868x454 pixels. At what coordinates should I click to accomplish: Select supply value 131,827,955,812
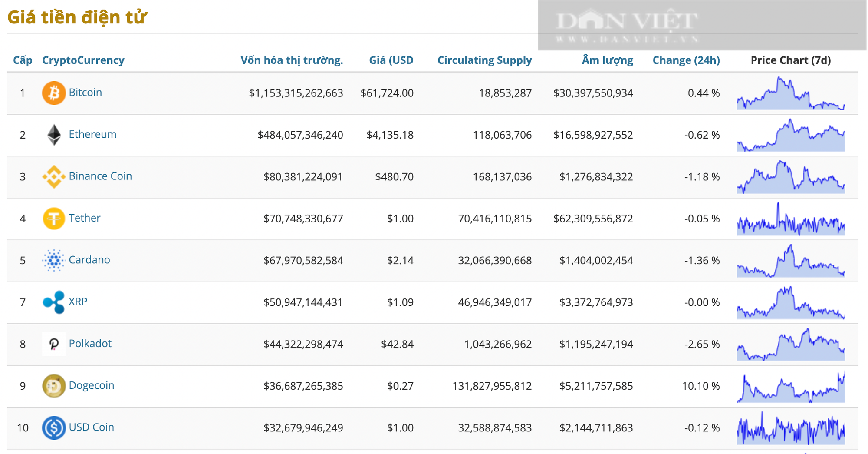click(492, 386)
